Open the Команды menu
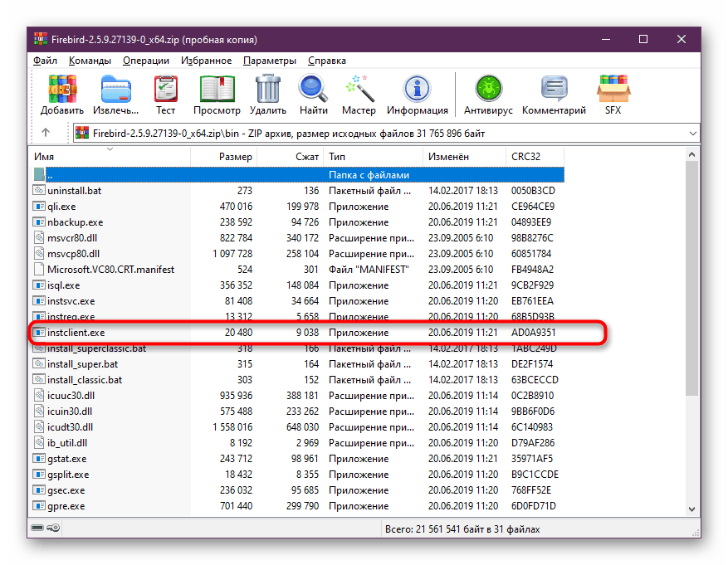Screen dimensions: 728x565 point(90,61)
